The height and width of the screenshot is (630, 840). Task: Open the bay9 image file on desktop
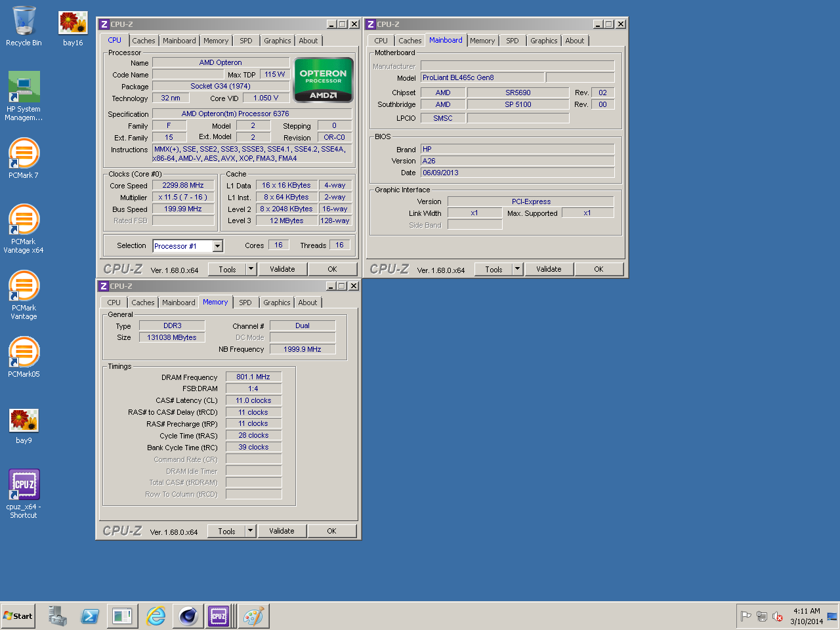pos(24,427)
